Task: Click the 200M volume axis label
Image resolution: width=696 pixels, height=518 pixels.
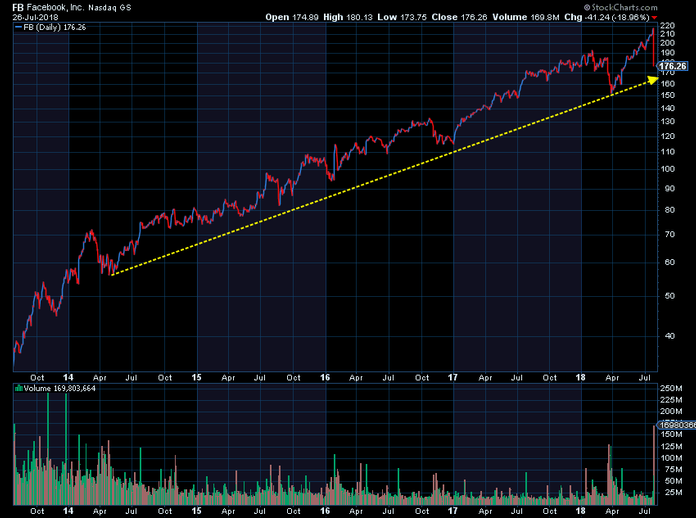Action: pyautogui.click(x=671, y=411)
